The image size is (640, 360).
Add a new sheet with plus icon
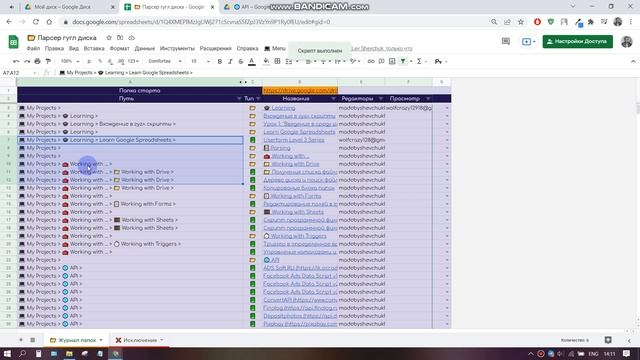(x=21, y=340)
